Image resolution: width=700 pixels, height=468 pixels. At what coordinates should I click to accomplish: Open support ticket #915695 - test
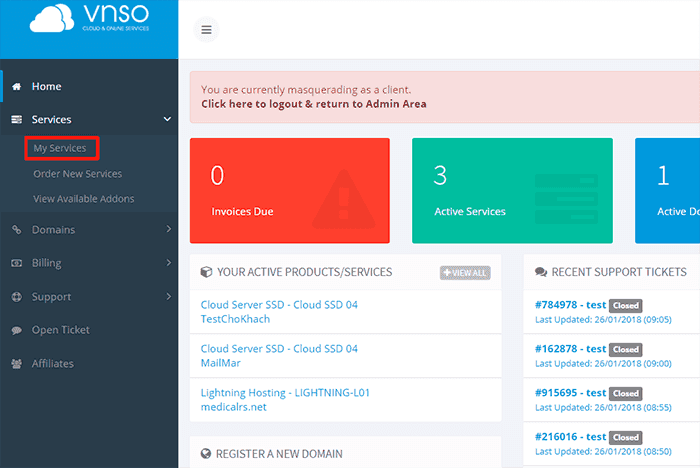tap(571, 393)
